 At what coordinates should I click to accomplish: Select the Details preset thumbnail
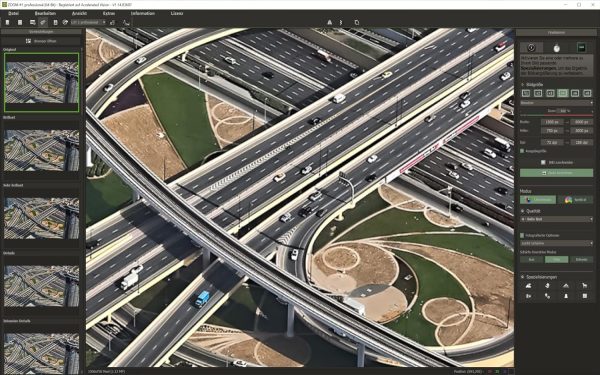pyautogui.click(x=41, y=286)
